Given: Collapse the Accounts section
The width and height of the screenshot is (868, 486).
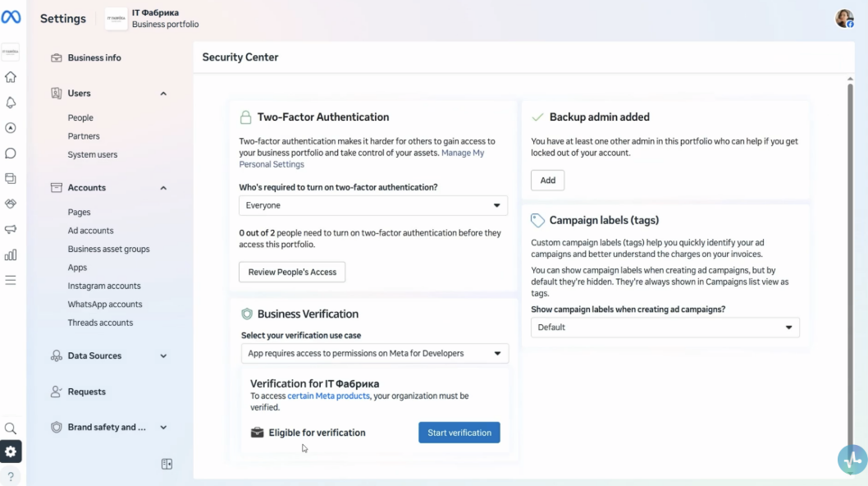Looking at the screenshot, I should pos(163,188).
